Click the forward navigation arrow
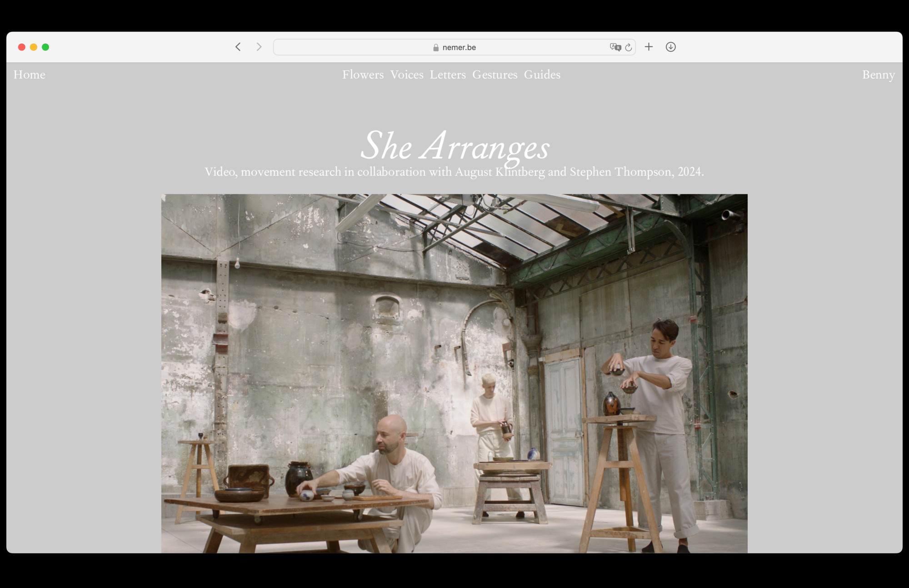909x588 pixels. pos(259,47)
